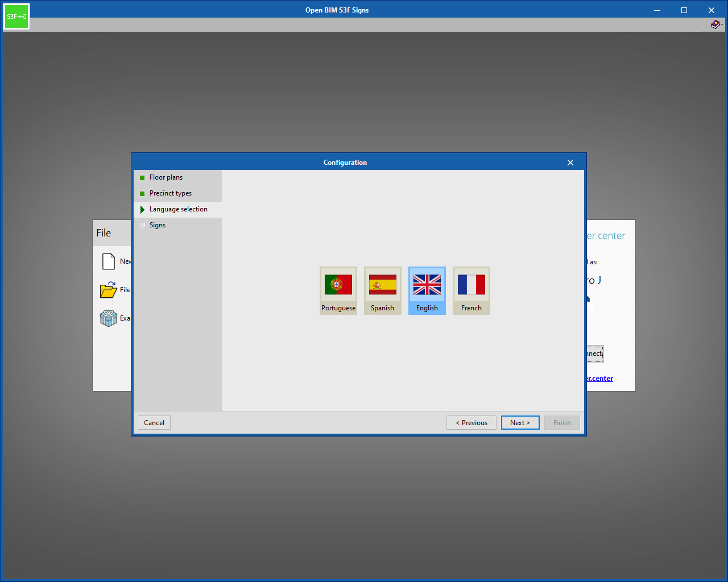
Task: Select the Language selection step
Action: click(178, 209)
